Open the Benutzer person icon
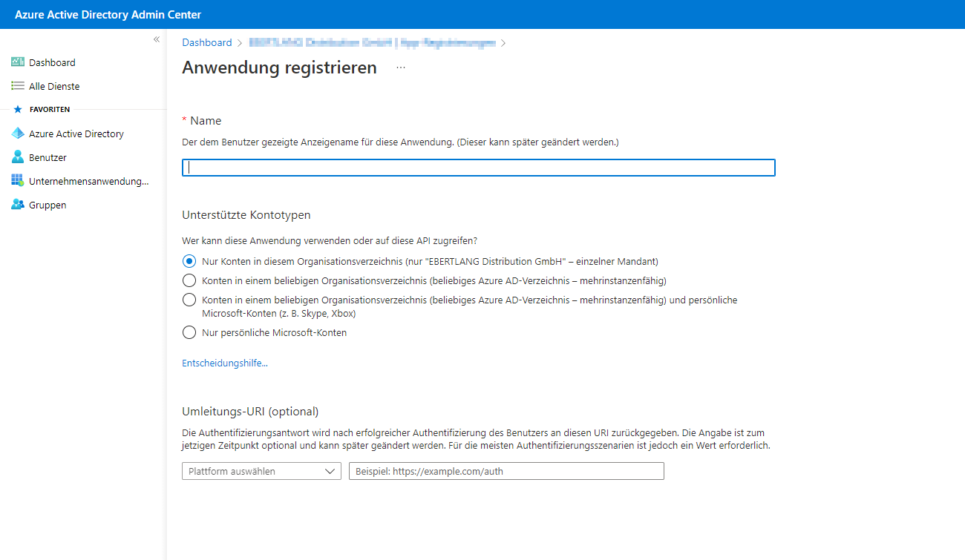Screen dimensions: 965x560 pyautogui.click(x=18, y=157)
